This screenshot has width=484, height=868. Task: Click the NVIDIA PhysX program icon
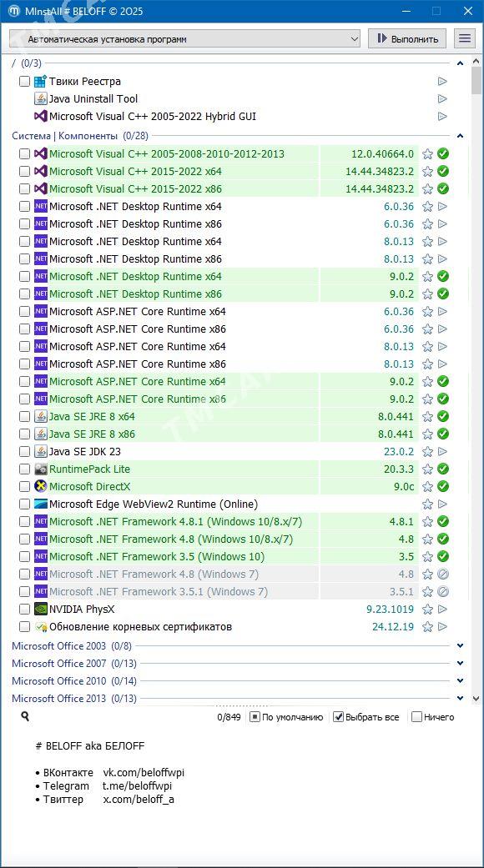point(40,610)
